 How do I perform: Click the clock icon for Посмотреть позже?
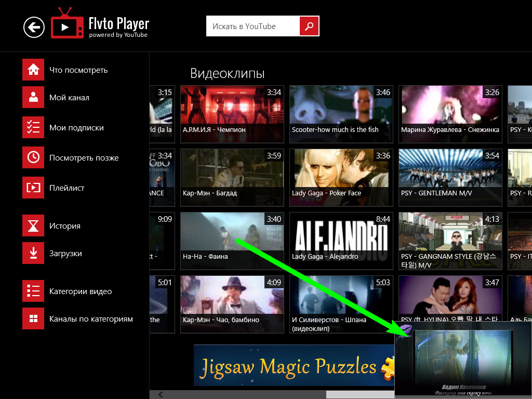coord(33,157)
